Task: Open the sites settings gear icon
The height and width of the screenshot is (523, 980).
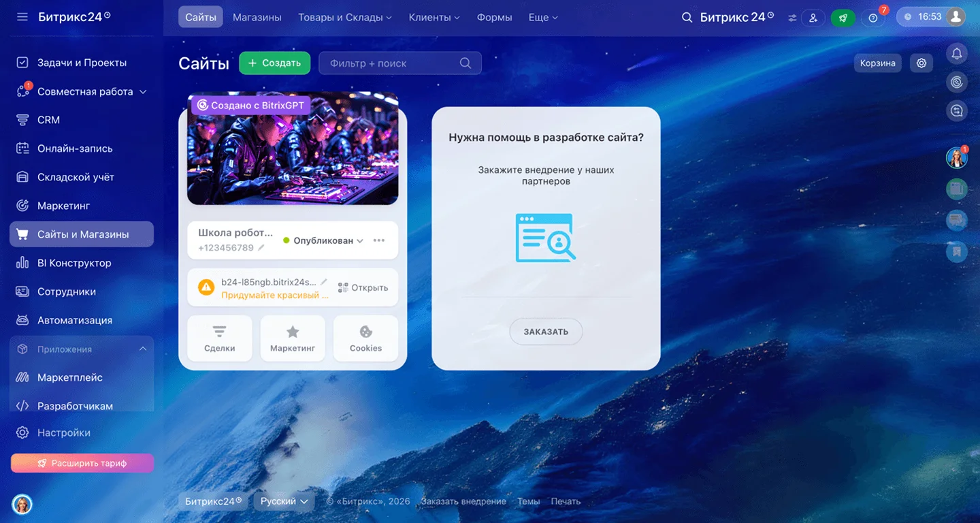Action: (x=921, y=63)
